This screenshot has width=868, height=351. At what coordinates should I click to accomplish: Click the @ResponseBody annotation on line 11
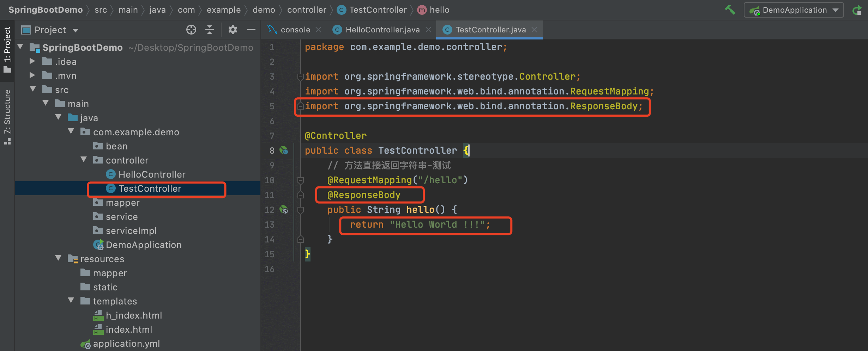click(x=364, y=195)
